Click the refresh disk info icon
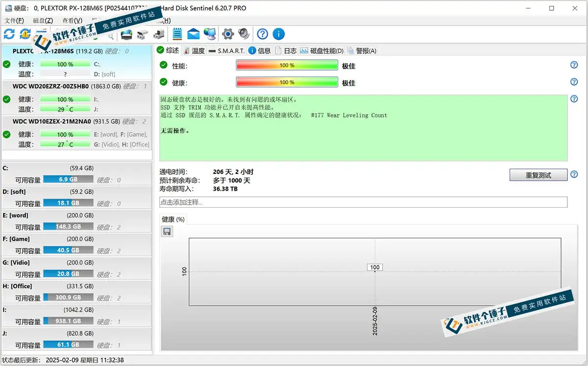This screenshot has width=588, height=366. [x=9, y=34]
